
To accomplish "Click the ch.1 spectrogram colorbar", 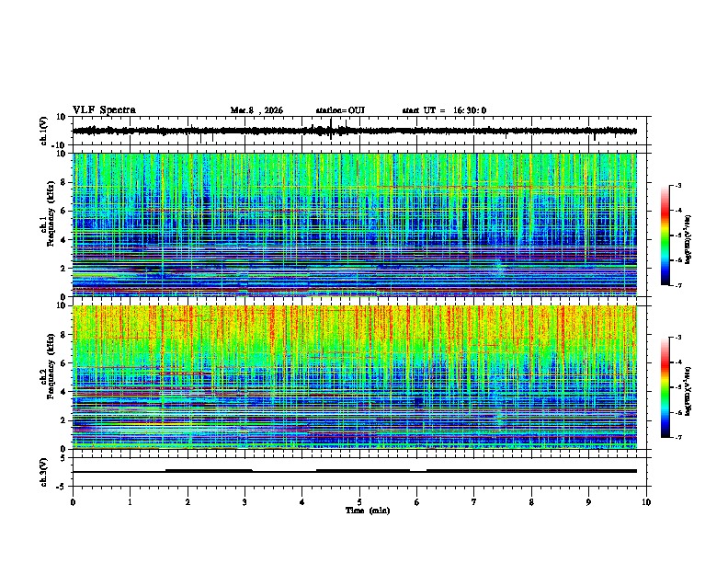I will click(665, 236).
